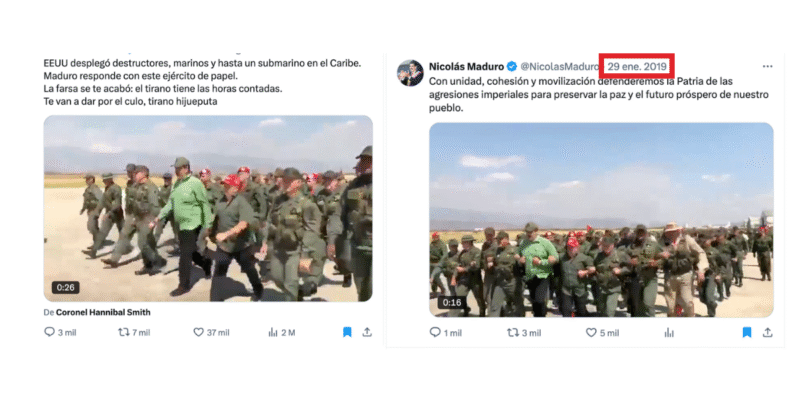Retweet Maduro's post showing 3 mil
800x420 pixels.
[x=524, y=333]
